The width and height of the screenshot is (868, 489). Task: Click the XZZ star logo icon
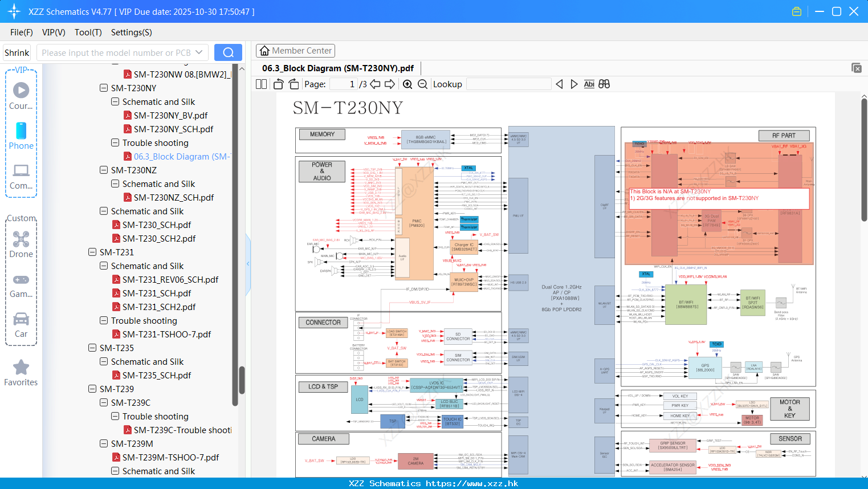tap(14, 11)
